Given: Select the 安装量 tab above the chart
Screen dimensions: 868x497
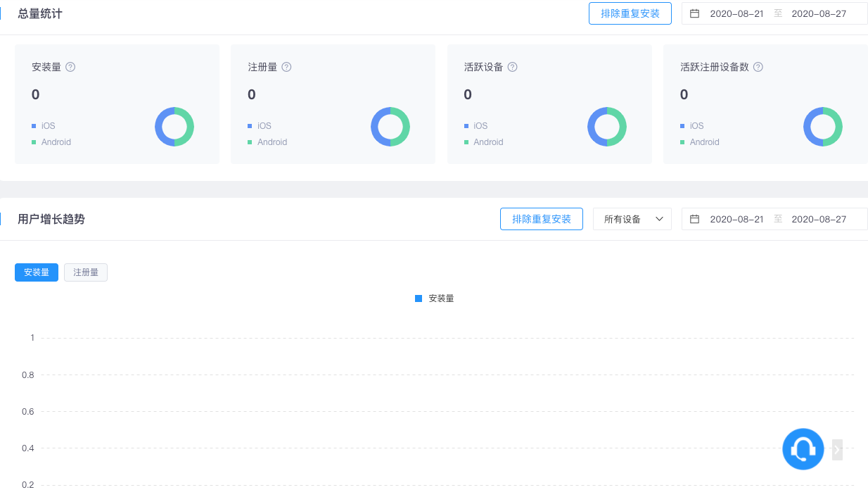Looking at the screenshot, I should click(x=36, y=272).
